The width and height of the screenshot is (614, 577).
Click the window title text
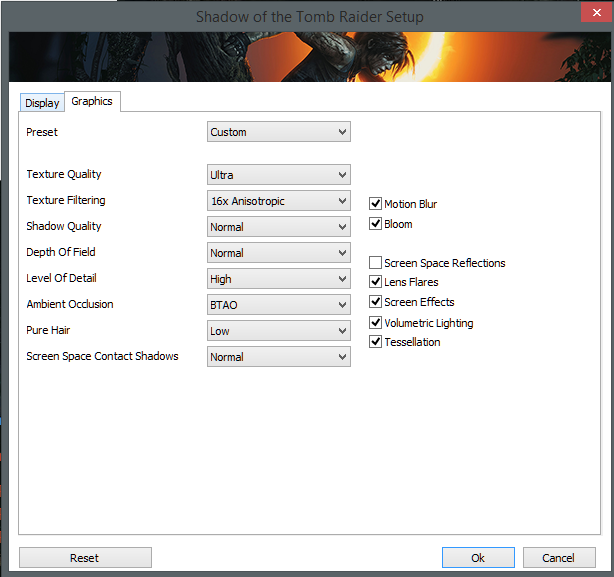(x=310, y=17)
